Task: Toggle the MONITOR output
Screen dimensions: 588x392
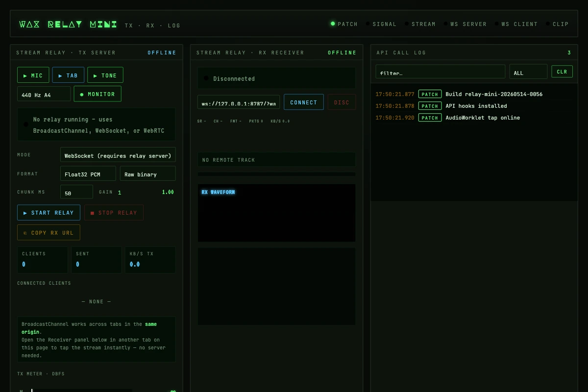Action: (x=98, y=94)
